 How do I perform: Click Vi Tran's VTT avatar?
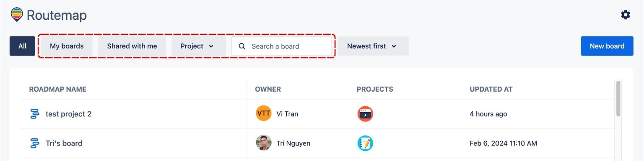[x=264, y=113]
